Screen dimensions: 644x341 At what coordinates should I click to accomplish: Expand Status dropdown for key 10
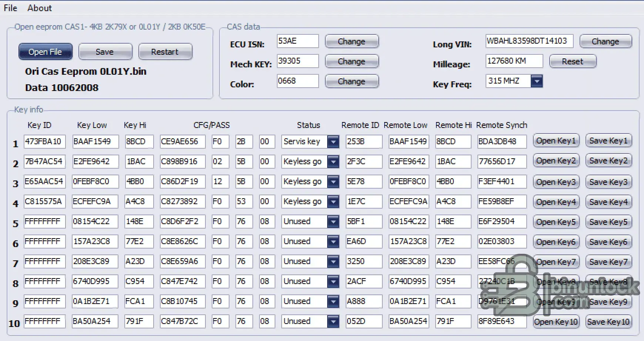click(333, 321)
